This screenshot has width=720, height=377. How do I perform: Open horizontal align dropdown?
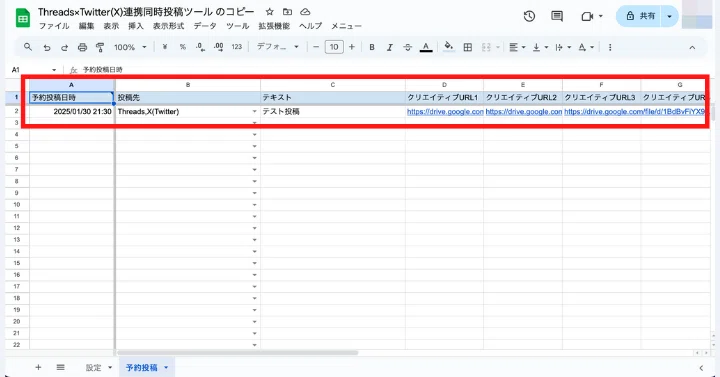pyautogui.click(x=517, y=47)
